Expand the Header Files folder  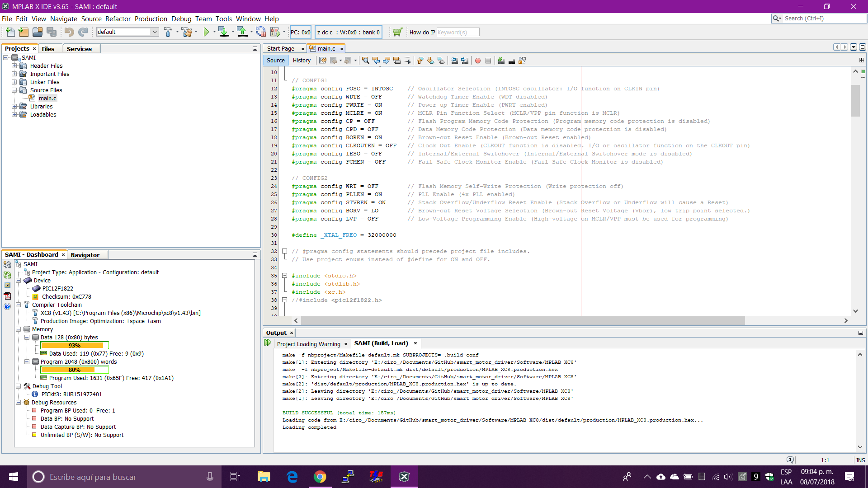pos(14,66)
